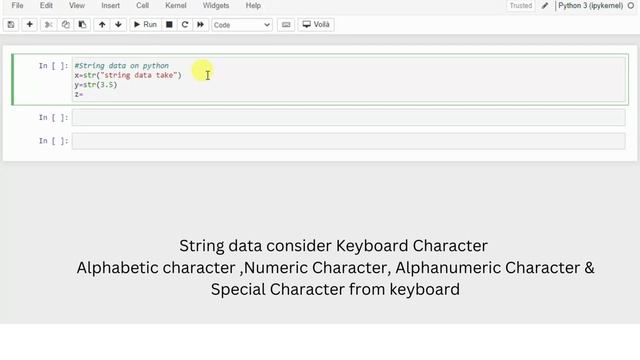Run the selected cell

[145, 25]
